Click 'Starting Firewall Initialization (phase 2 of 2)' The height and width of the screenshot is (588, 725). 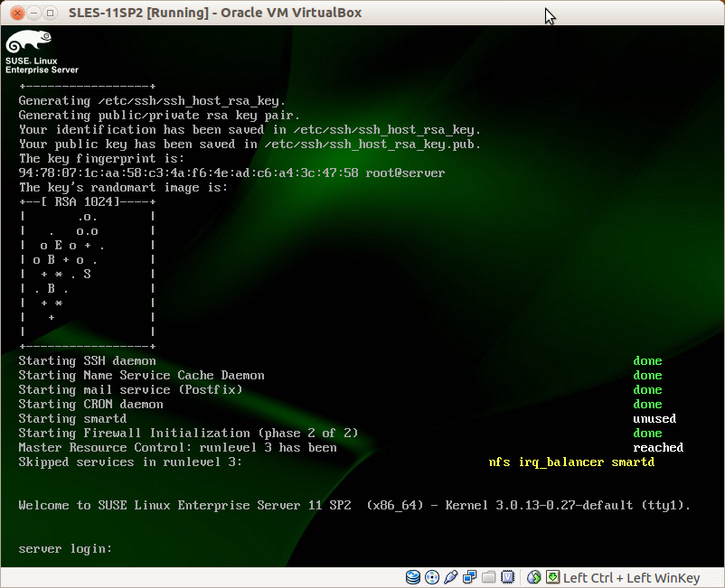click(x=188, y=433)
